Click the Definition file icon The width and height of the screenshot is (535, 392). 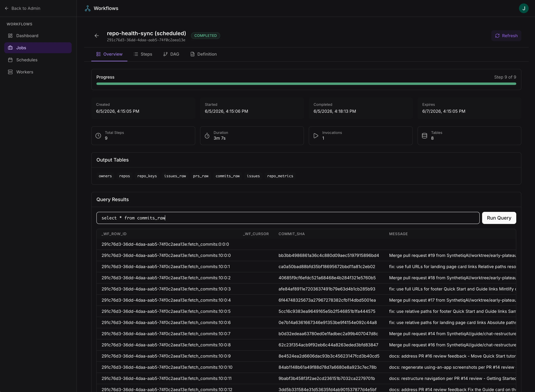point(192,54)
